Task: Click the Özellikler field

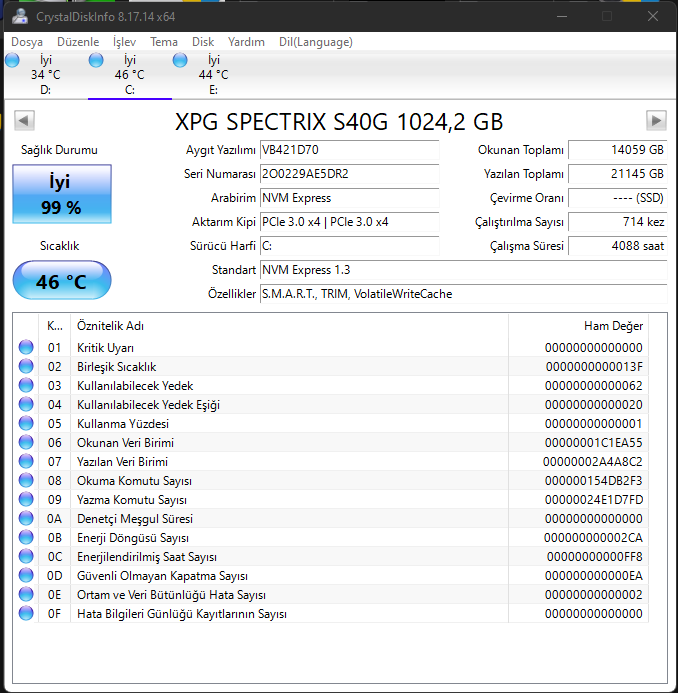Action: click(464, 293)
